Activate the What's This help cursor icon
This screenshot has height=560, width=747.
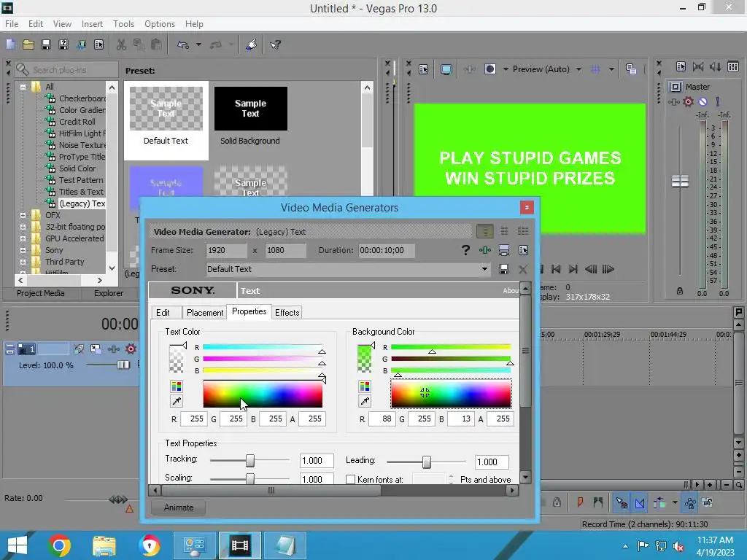pyautogui.click(x=275, y=44)
